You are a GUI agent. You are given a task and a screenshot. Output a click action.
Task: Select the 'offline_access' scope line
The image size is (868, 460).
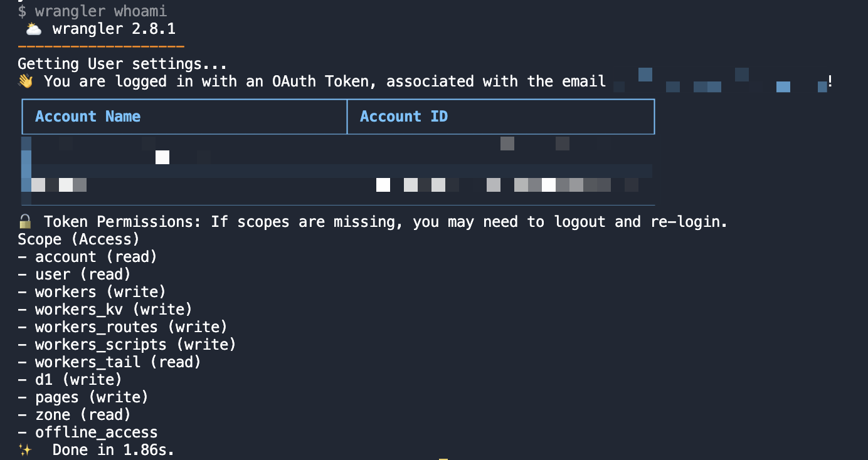tap(96, 432)
